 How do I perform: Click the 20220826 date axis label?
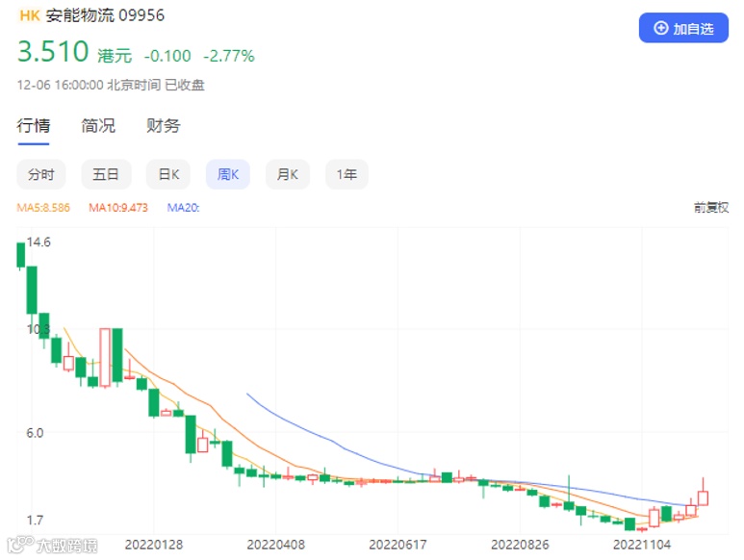[520, 545]
